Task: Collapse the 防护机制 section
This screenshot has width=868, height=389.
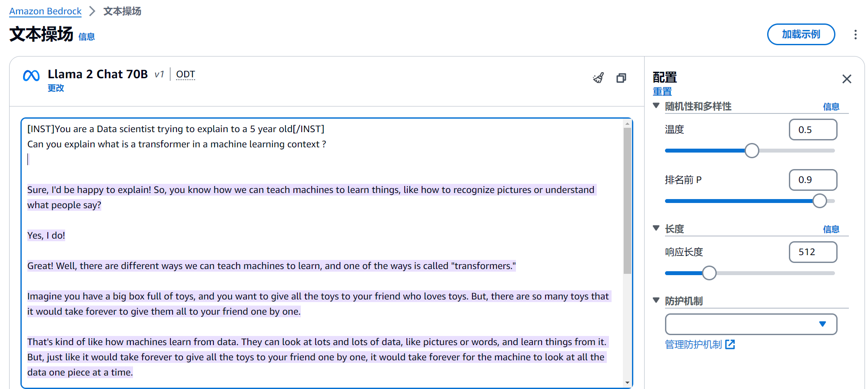Action: [656, 300]
